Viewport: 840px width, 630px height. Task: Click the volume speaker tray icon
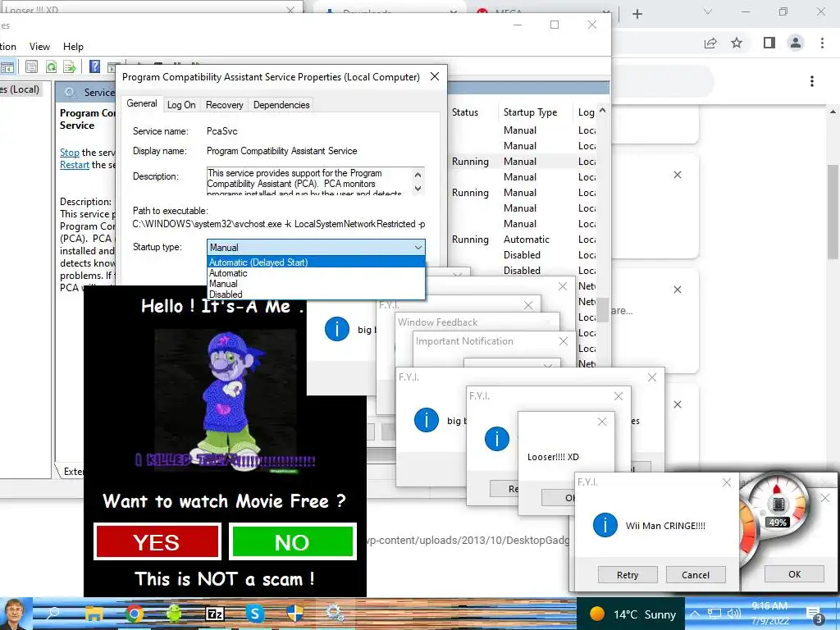pos(733,614)
